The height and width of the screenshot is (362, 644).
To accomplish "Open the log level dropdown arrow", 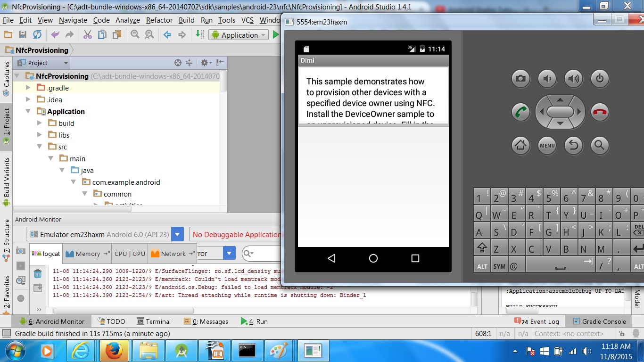I will click(x=229, y=253).
